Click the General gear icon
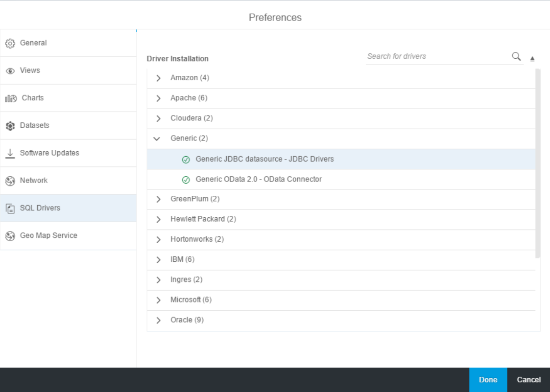The height and width of the screenshot is (392, 550). coord(10,43)
